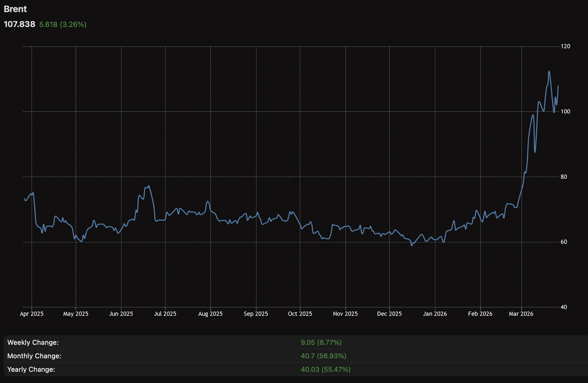Click the current price 107.838
This screenshot has width=588, height=383.
[19, 24]
